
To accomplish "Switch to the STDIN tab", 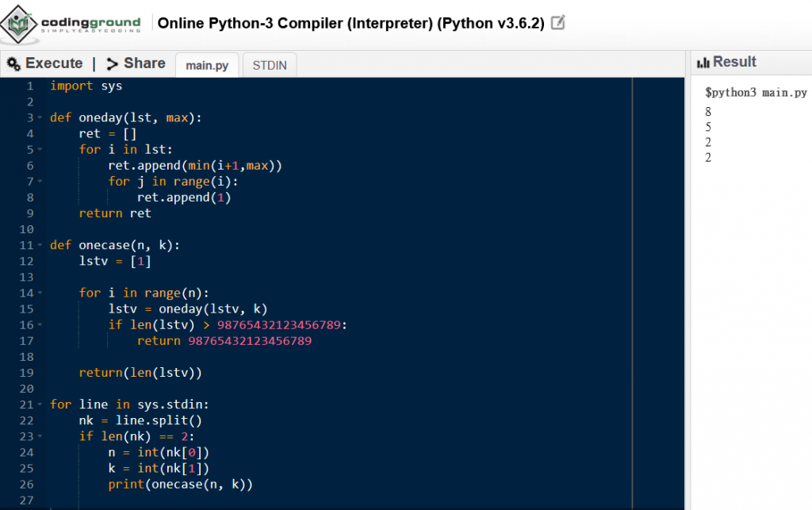I will [x=270, y=65].
